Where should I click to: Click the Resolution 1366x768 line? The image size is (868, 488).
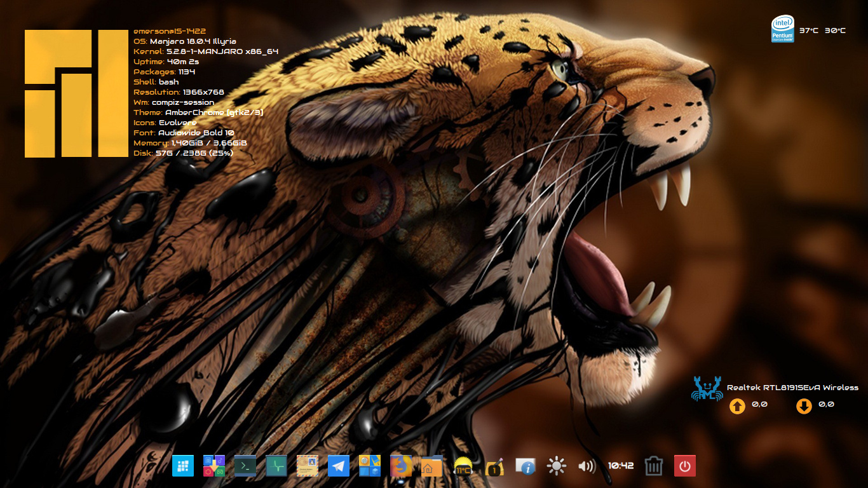(x=179, y=92)
